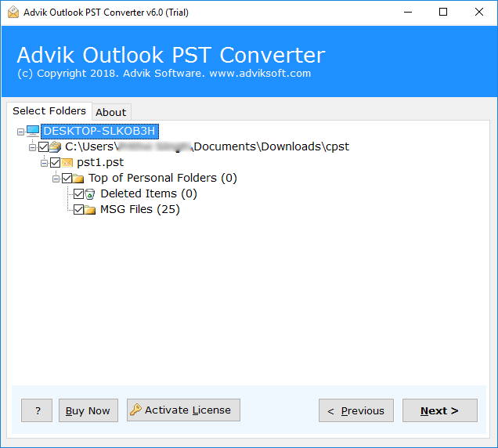Image resolution: width=498 pixels, height=448 pixels.
Task: Uncheck the pst1.pst checkbox
Action: point(56,163)
